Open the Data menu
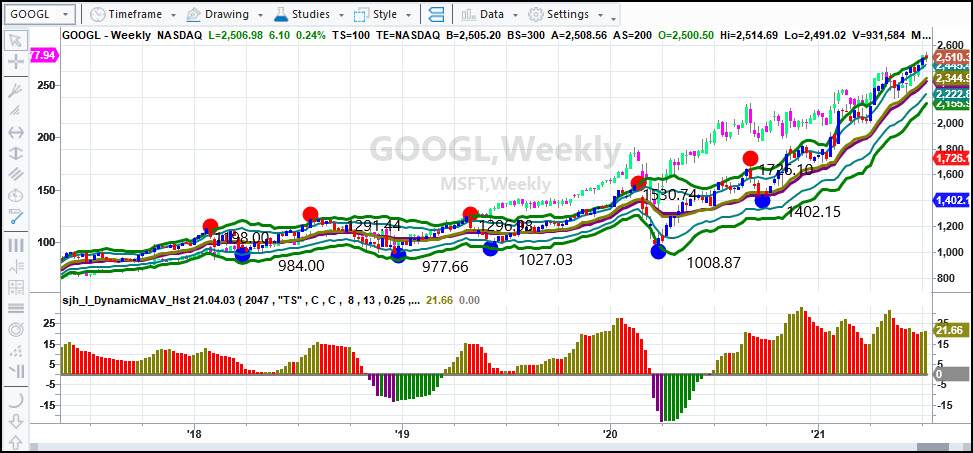Viewport: 973px width, 453px height. click(x=491, y=14)
